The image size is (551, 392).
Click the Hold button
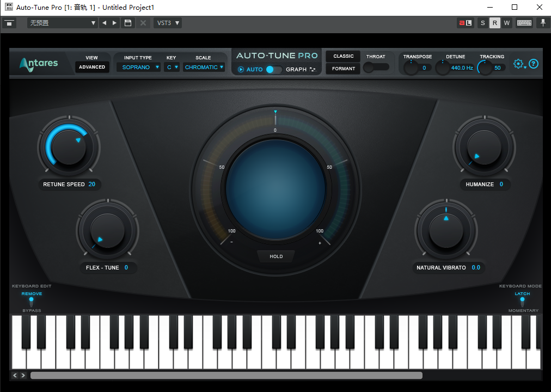pyautogui.click(x=276, y=256)
